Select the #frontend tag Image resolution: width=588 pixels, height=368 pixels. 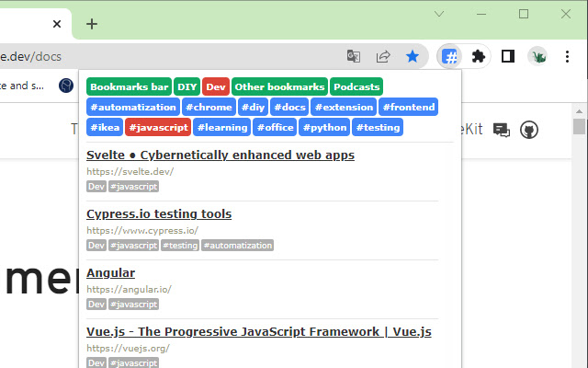pyautogui.click(x=408, y=107)
